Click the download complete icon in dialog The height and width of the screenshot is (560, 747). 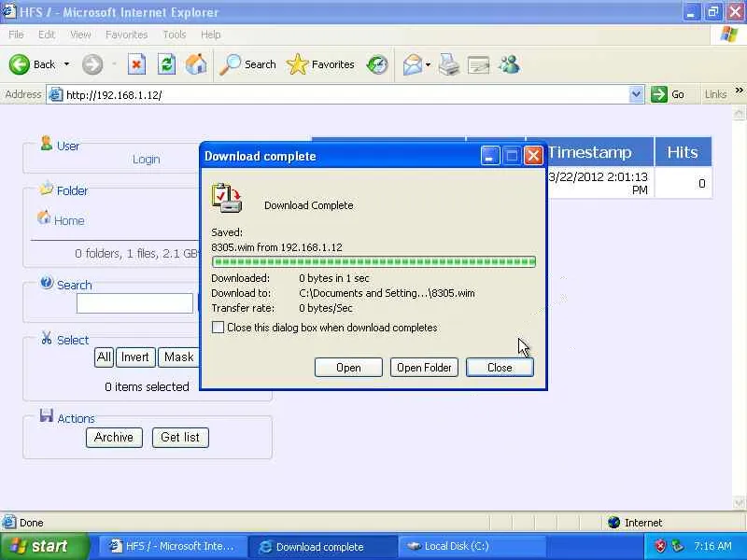point(227,198)
